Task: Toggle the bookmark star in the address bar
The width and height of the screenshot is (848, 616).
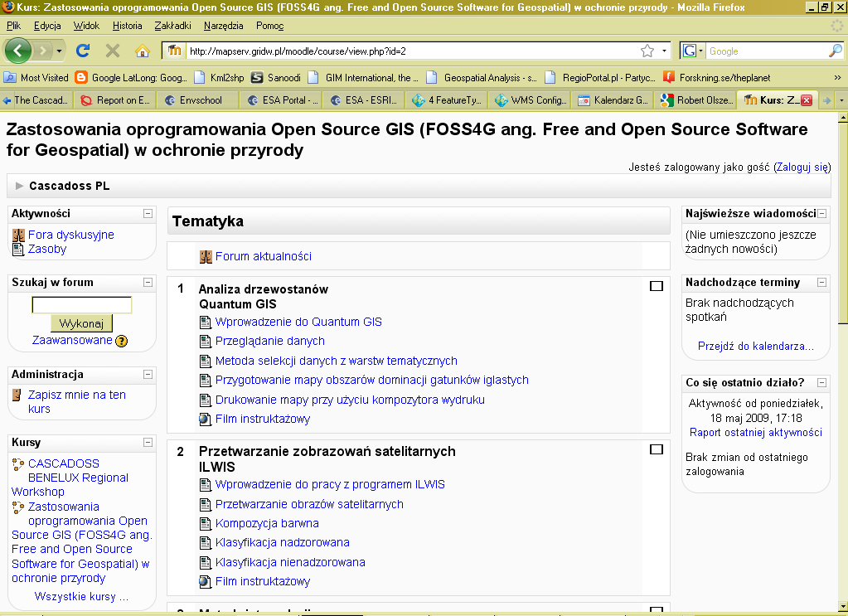Action: (647, 51)
